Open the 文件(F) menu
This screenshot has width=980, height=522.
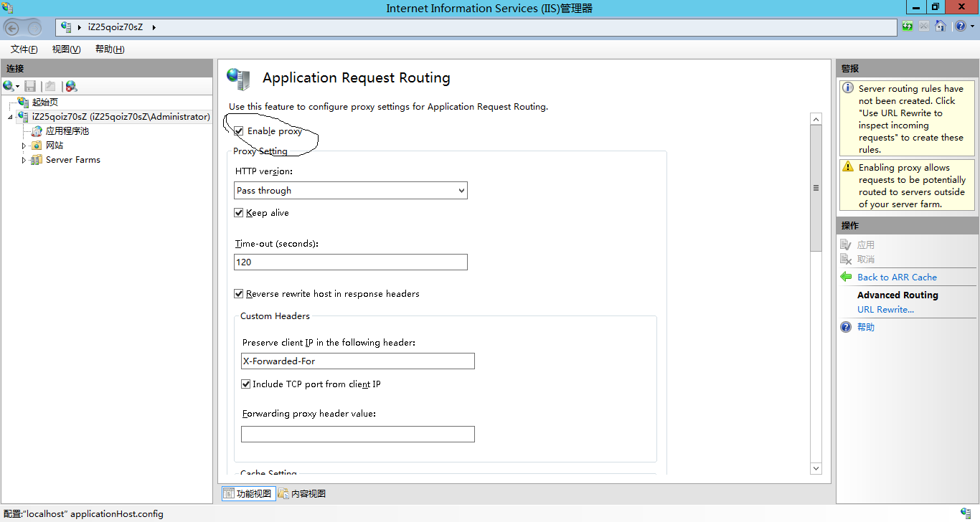coord(24,49)
